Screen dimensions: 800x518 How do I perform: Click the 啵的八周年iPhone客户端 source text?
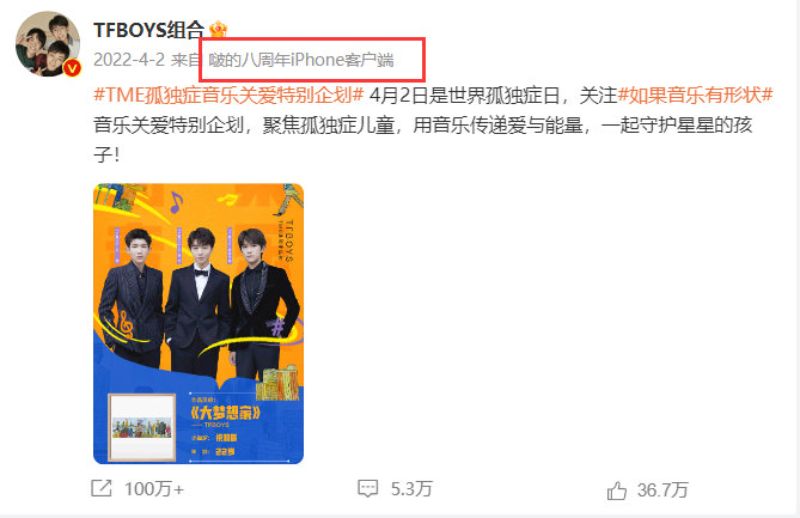[301, 60]
